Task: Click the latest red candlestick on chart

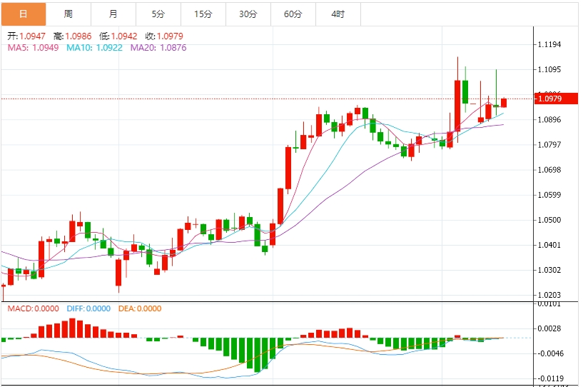Action: point(504,103)
